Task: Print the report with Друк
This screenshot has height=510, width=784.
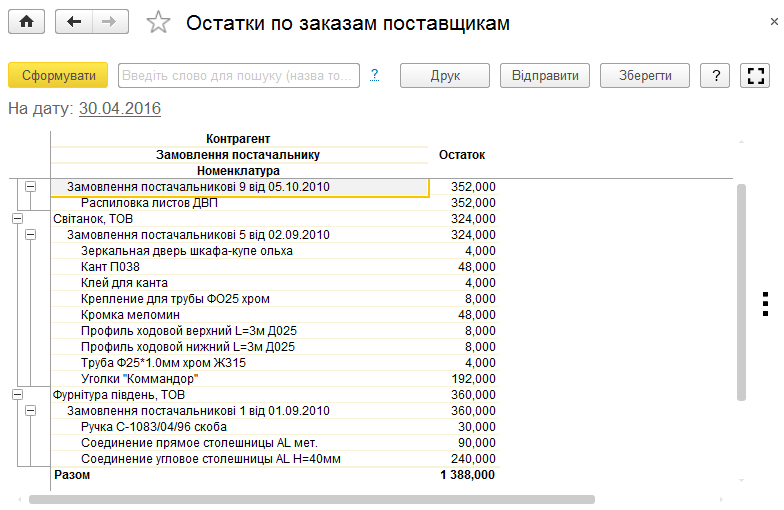Action: tap(445, 76)
